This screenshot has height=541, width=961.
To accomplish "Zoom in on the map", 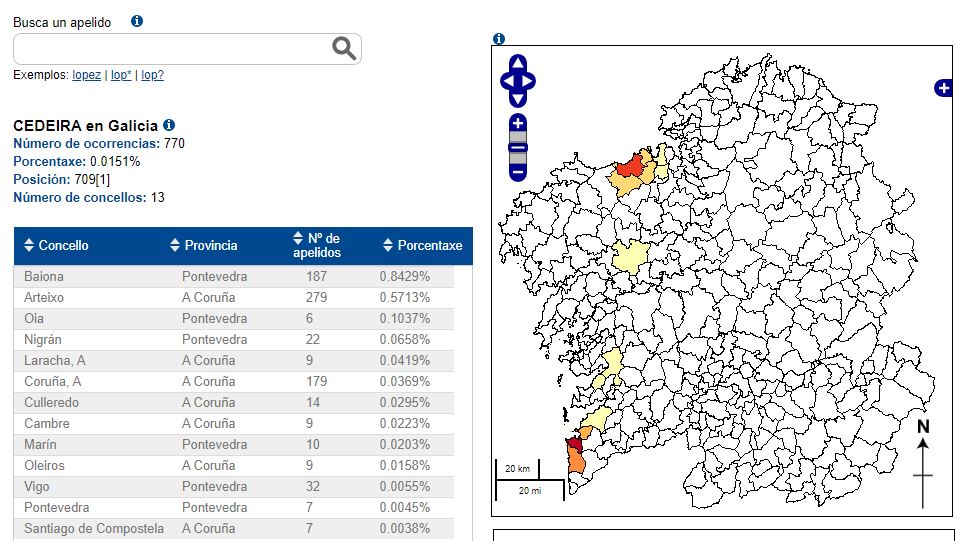I will (518, 125).
